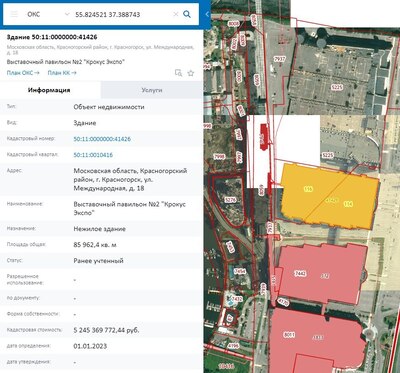Run search with magnifier icon
The height and width of the screenshot is (373, 400).
click(187, 14)
